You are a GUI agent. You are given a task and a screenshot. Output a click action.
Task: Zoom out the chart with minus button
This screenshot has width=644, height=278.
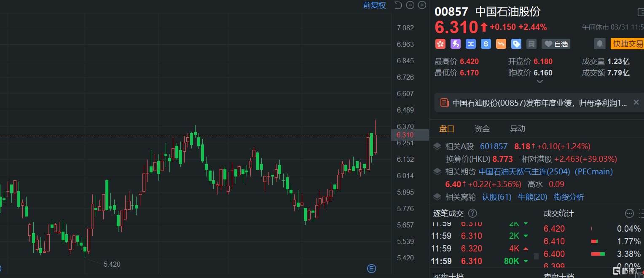click(x=410, y=5)
